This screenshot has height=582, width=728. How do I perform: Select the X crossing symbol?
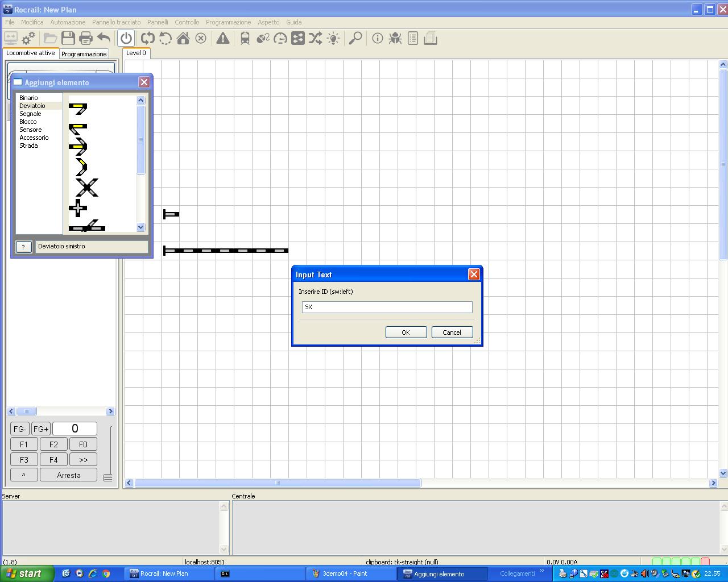click(86, 188)
